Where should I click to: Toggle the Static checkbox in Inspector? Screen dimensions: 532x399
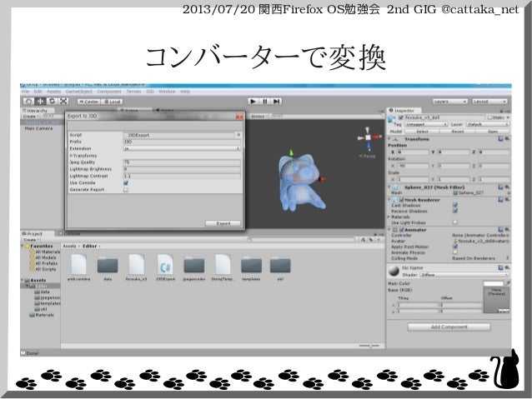click(x=490, y=117)
